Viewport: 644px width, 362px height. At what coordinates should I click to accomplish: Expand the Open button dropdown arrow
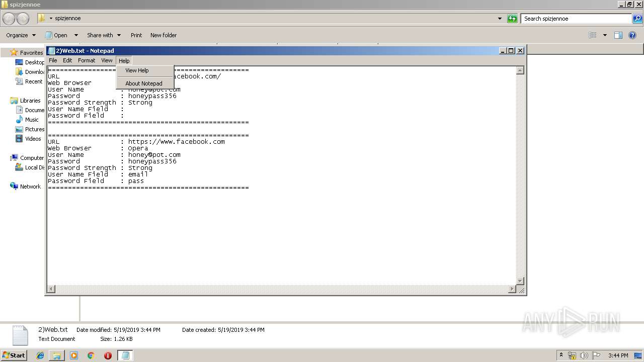tap(76, 35)
